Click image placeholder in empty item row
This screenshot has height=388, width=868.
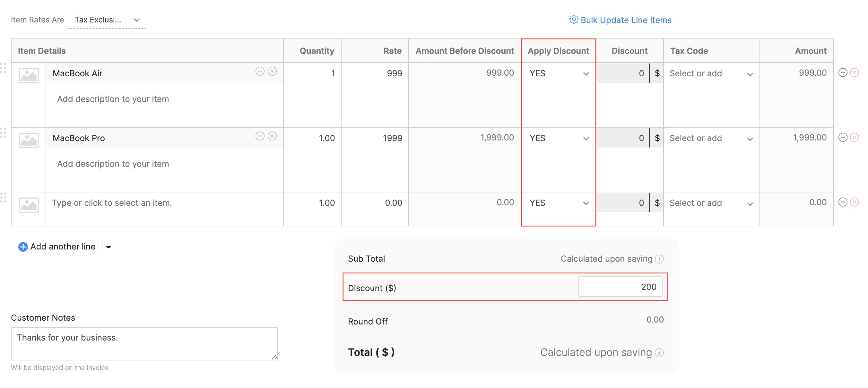tap(29, 205)
